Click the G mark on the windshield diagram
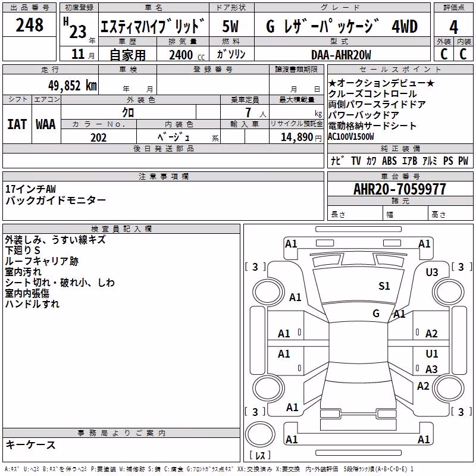Screen dimensions: 476x476 [376, 313]
